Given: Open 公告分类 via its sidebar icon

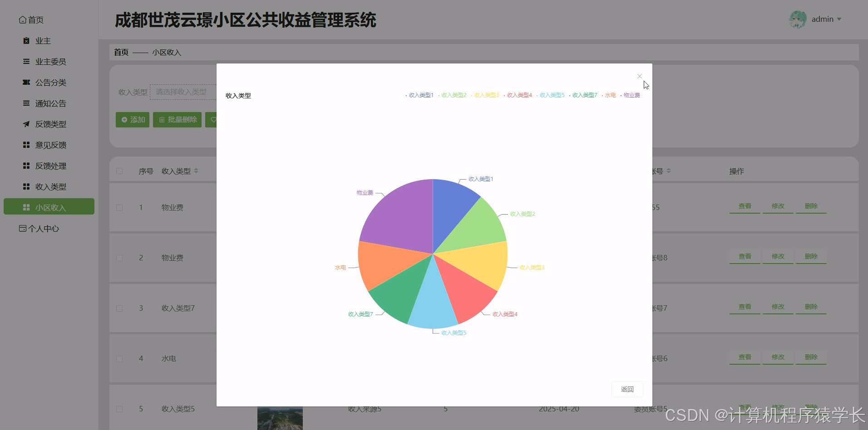Looking at the screenshot, I should coord(26,83).
